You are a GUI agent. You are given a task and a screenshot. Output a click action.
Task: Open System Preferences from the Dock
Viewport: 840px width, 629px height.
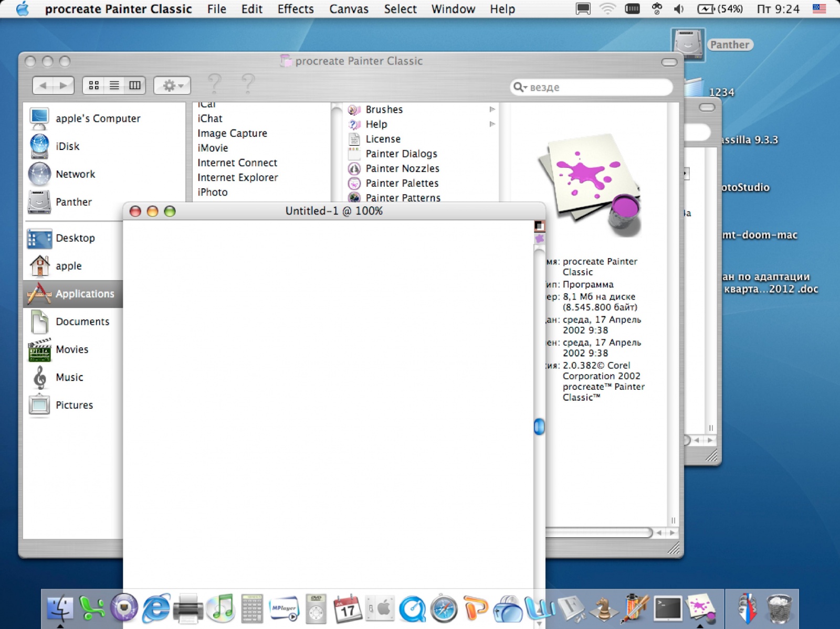click(380, 609)
